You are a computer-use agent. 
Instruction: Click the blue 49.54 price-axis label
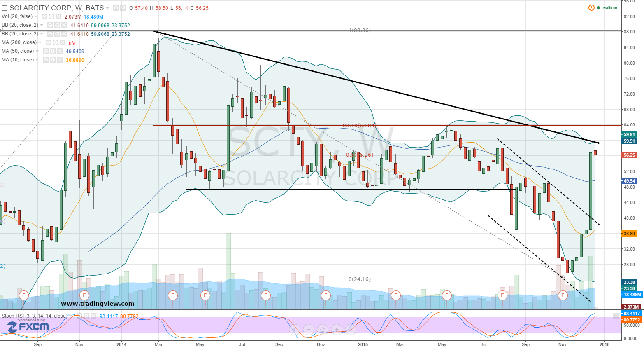pyautogui.click(x=629, y=181)
